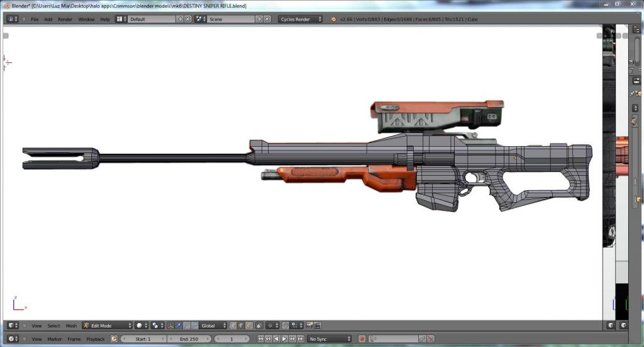This screenshot has height=347, width=644.
Task: Open the Playback menu
Action: (96, 339)
